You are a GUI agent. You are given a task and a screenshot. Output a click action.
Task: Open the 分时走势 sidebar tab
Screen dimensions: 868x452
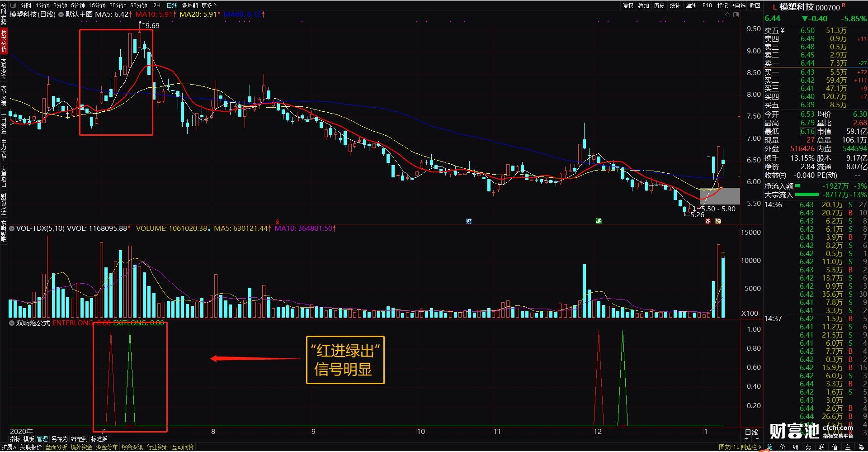(x=4, y=14)
